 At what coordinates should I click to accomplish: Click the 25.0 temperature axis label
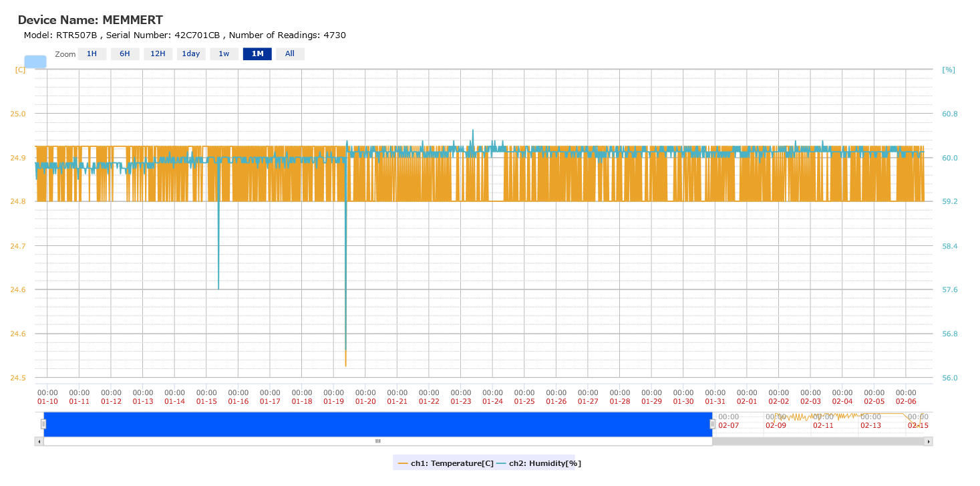point(17,114)
